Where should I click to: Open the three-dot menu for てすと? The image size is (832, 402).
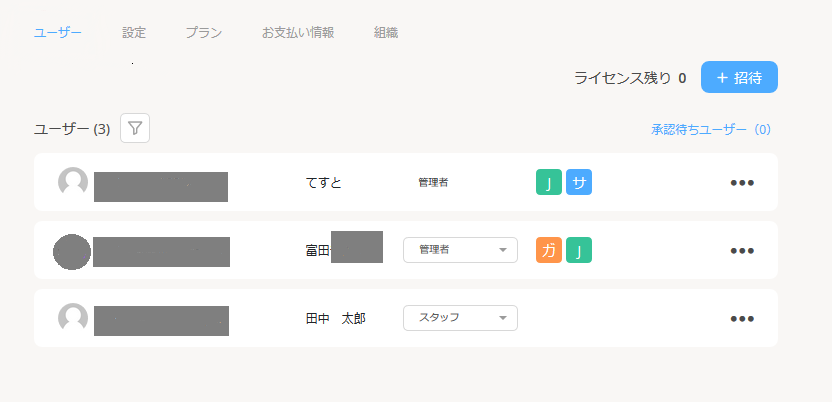(x=741, y=183)
